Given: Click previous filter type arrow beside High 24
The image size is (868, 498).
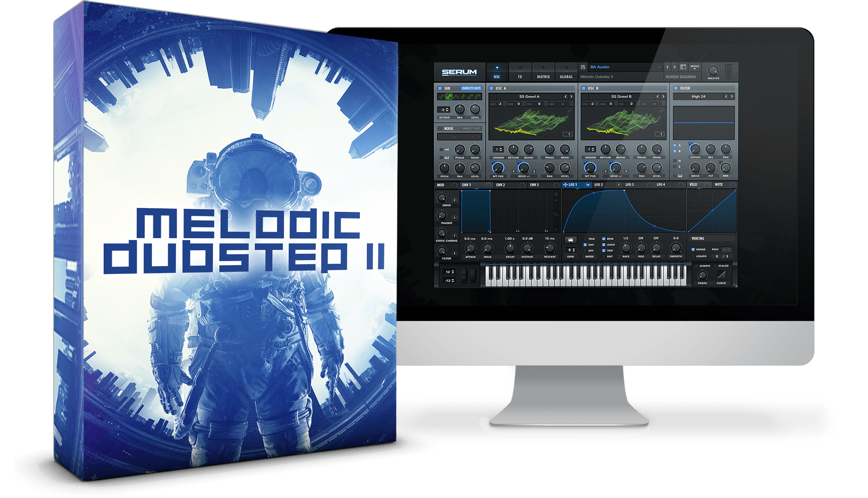Looking at the screenshot, I should [x=726, y=97].
